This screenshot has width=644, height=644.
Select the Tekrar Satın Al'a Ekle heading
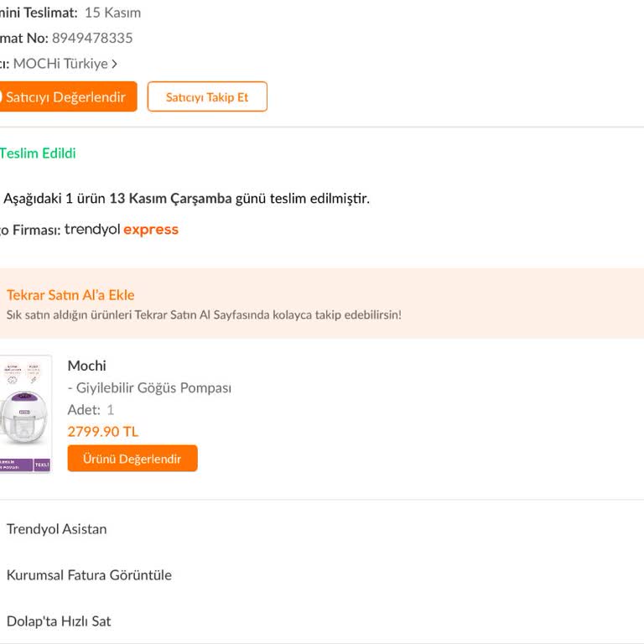pos(70,295)
